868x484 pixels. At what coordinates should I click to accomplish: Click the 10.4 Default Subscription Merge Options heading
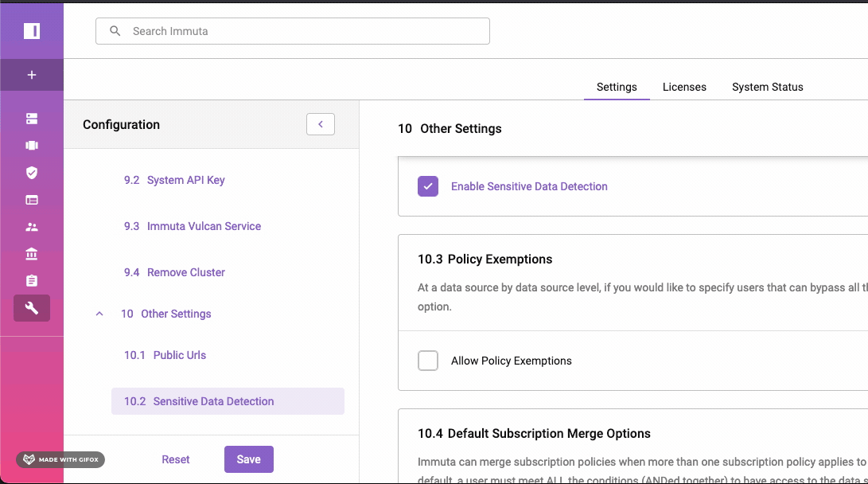[534, 434]
